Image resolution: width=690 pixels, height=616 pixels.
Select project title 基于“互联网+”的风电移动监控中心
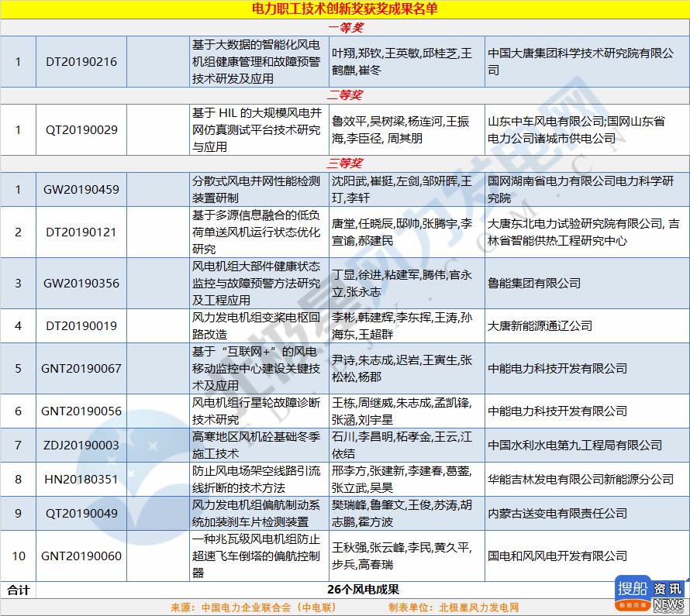point(256,369)
